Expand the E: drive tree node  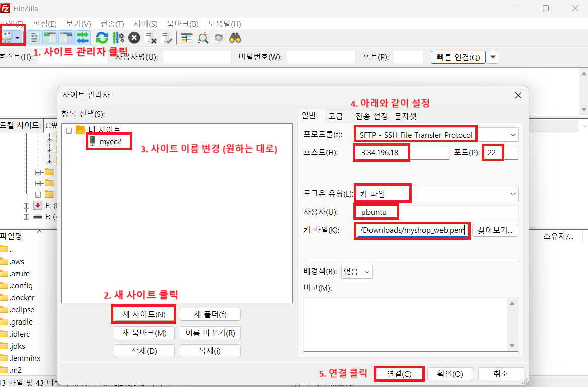pyautogui.click(x=26, y=206)
